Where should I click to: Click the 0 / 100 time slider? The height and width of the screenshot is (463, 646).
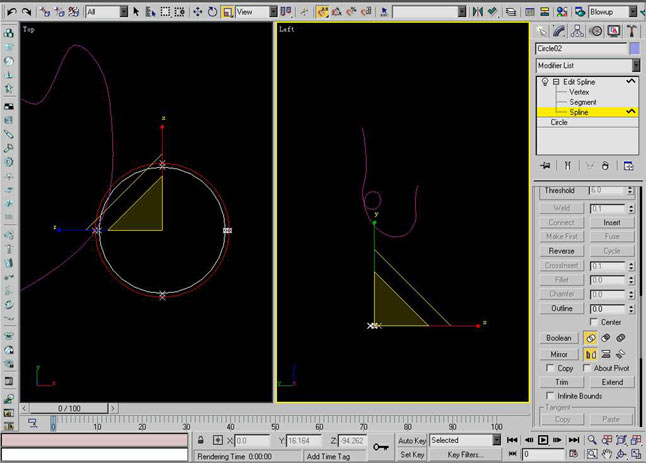pyautogui.click(x=69, y=408)
